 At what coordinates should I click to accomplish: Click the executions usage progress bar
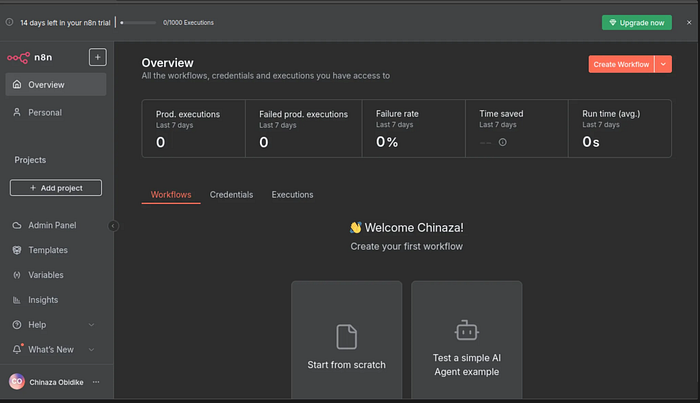[138, 22]
